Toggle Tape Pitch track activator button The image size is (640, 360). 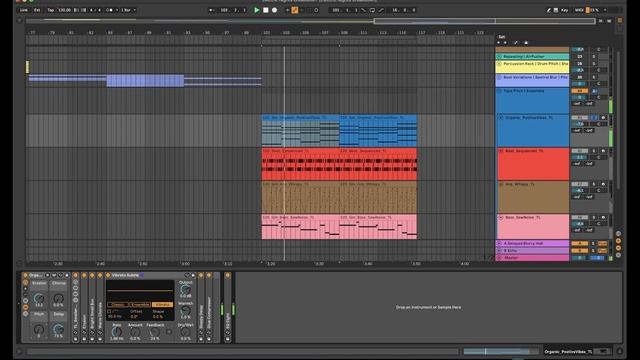pyautogui.click(x=580, y=91)
